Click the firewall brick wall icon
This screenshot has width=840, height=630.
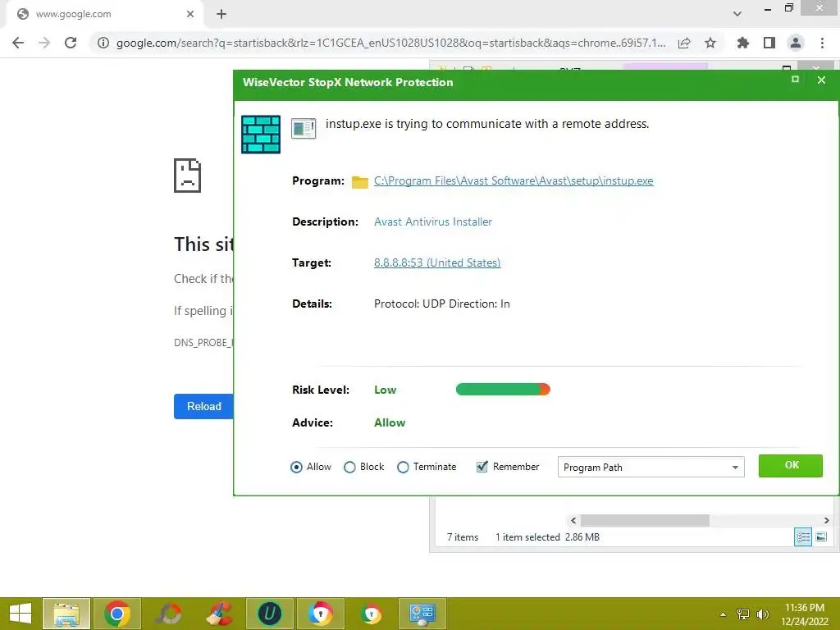click(x=261, y=135)
